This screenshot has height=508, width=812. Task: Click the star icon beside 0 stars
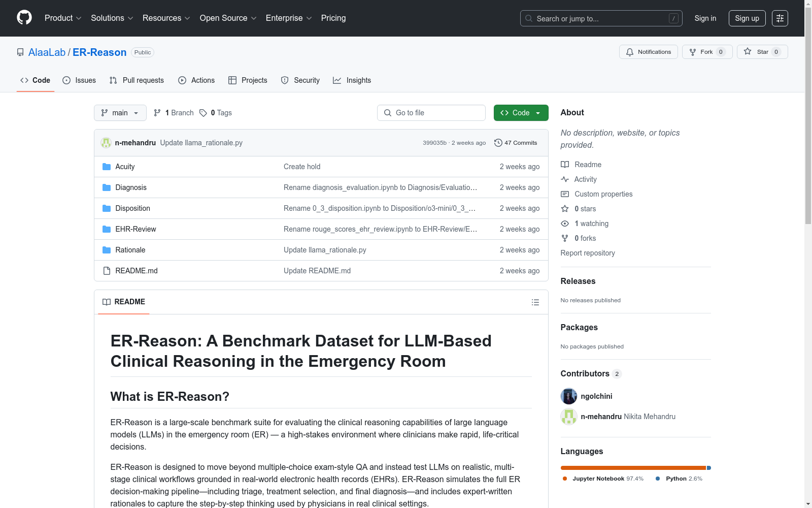565,209
